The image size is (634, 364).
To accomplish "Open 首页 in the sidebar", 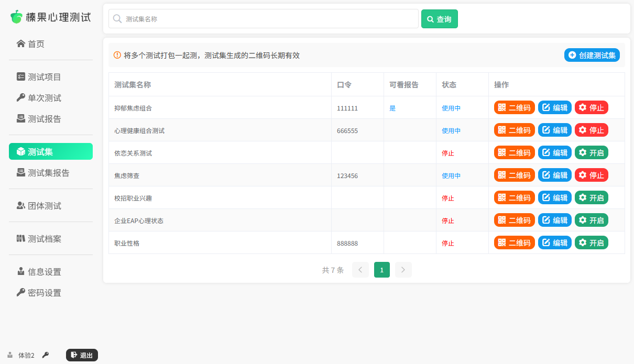I will click(51, 44).
